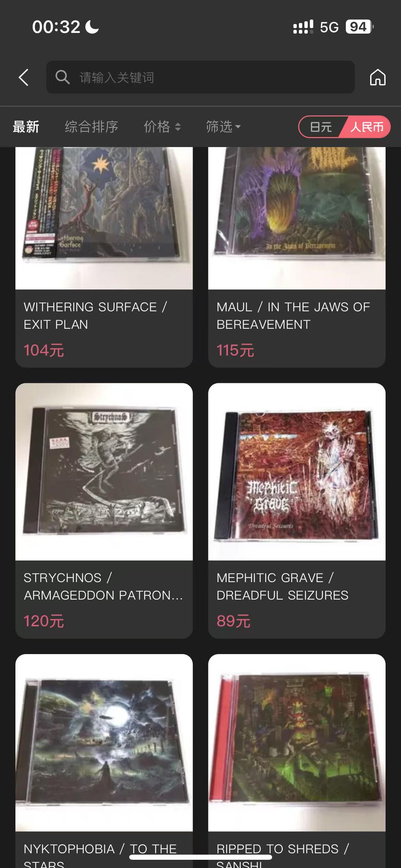Open Nyktophobia album cover thumbnail

104,743
